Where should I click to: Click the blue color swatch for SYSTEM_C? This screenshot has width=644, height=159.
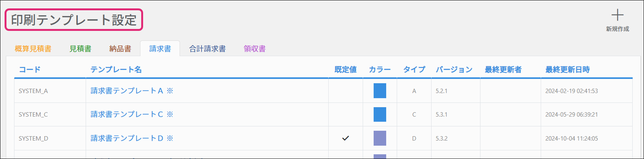(380, 114)
